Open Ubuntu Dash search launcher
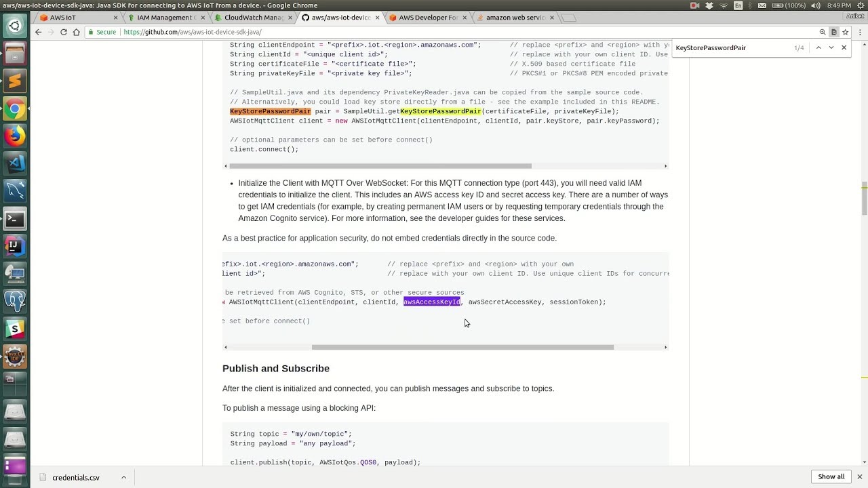Viewport: 868px width, 488px height. [x=15, y=26]
